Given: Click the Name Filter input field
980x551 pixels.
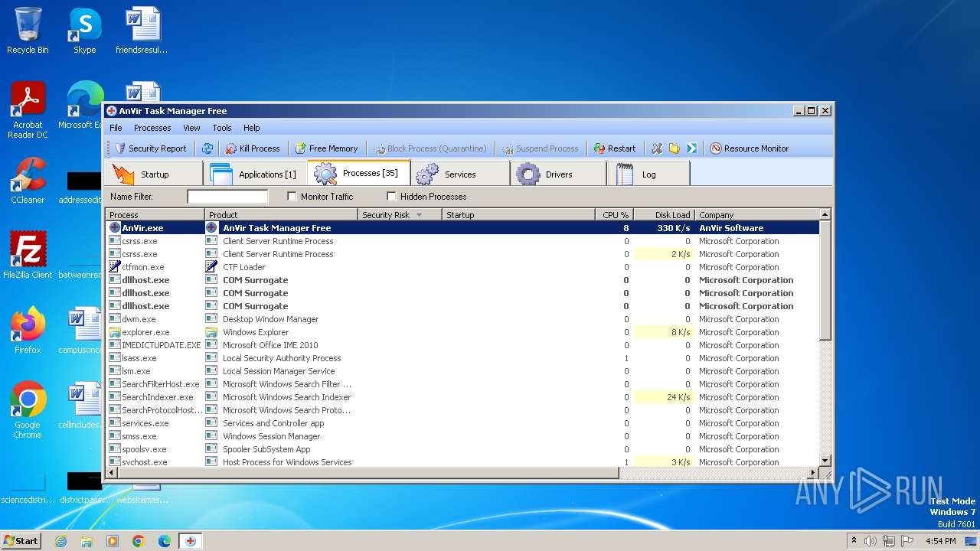Looking at the screenshot, I should coord(227,197).
